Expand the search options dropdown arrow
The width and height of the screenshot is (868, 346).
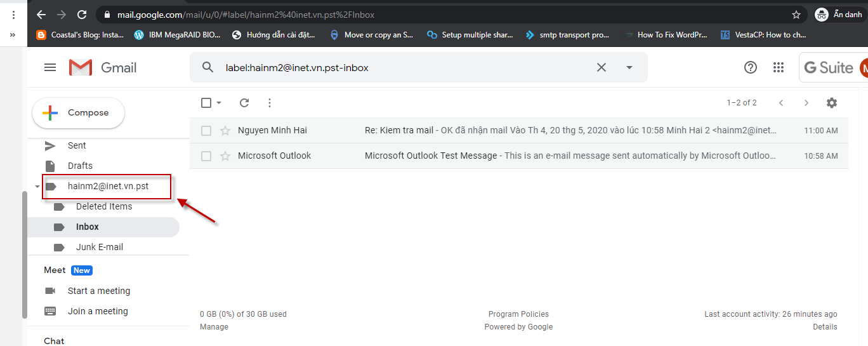tap(629, 67)
